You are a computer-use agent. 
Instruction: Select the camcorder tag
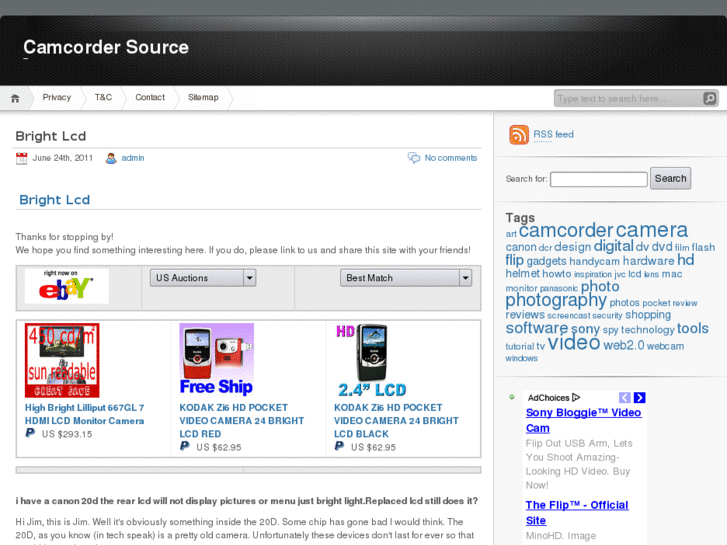[566, 230]
